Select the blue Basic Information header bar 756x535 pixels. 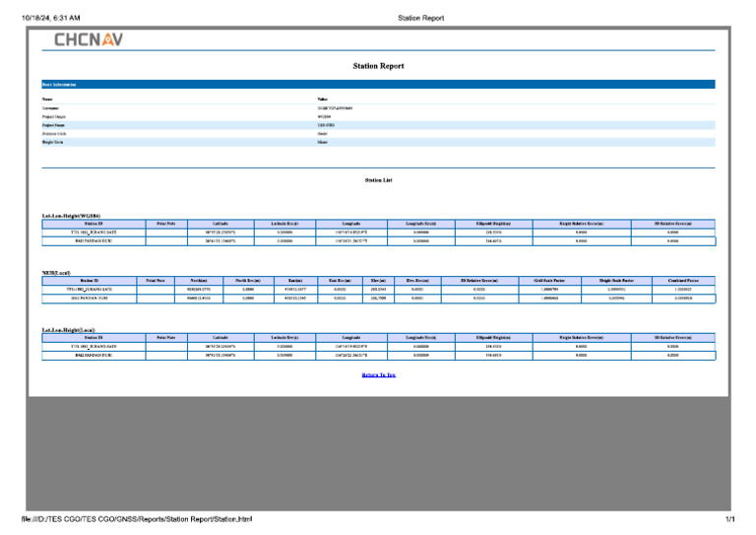point(378,85)
